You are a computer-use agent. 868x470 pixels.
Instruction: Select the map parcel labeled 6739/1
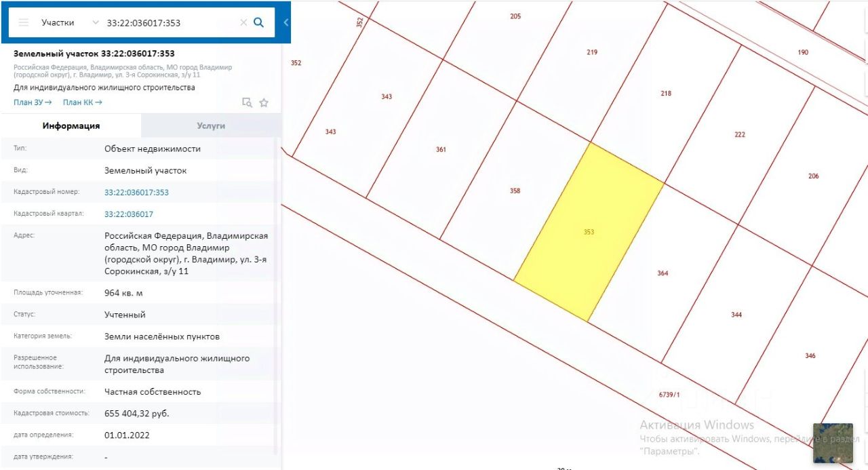click(669, 394)
